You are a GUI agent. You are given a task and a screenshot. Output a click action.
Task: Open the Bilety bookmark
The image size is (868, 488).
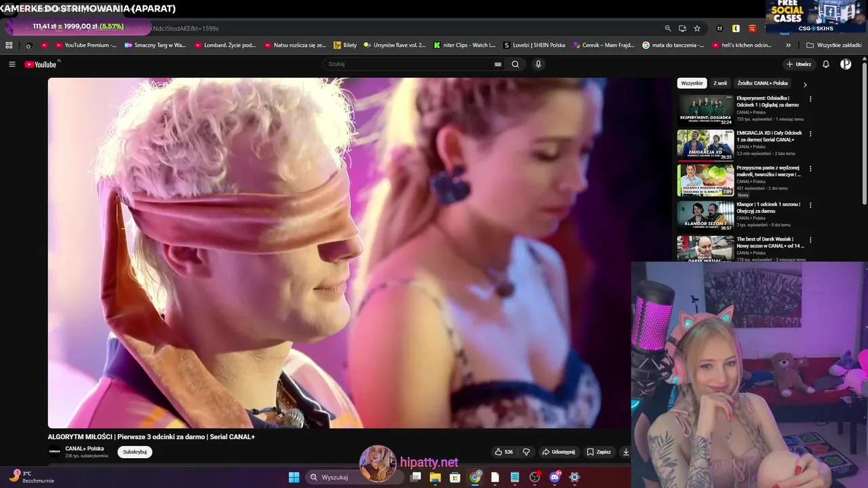(345, 45)
